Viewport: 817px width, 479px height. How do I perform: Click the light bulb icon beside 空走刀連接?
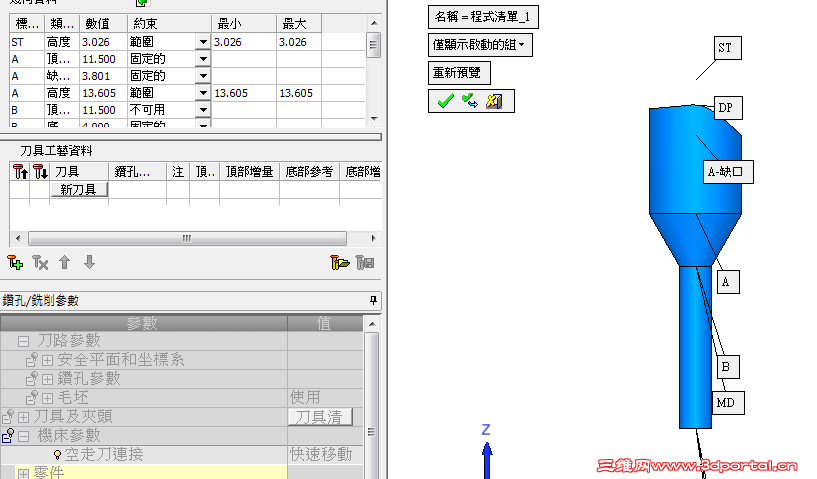point(57,455)
